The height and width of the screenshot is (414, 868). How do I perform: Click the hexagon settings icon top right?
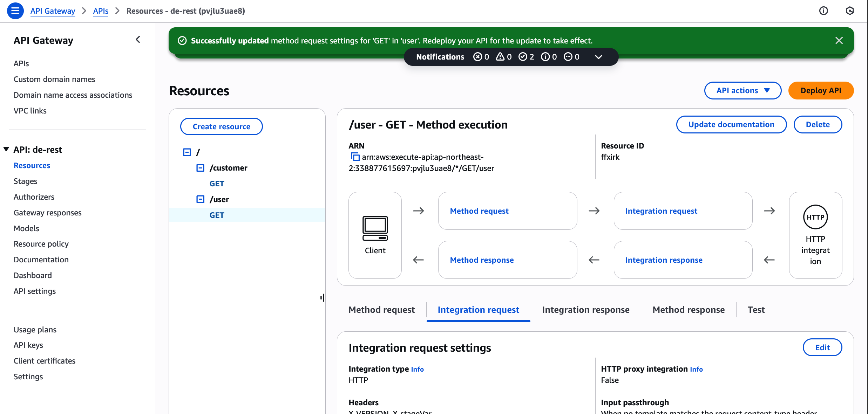point(850,11)
